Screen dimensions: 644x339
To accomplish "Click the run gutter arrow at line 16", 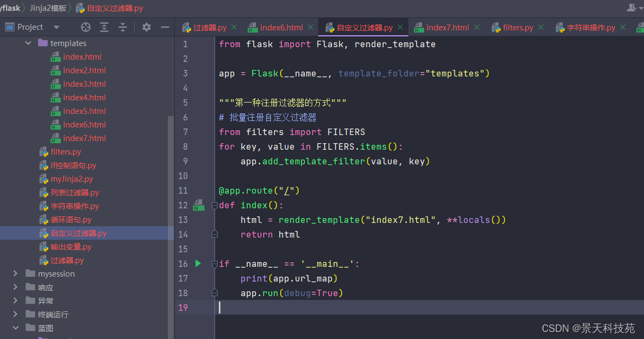I will [198, 264].
